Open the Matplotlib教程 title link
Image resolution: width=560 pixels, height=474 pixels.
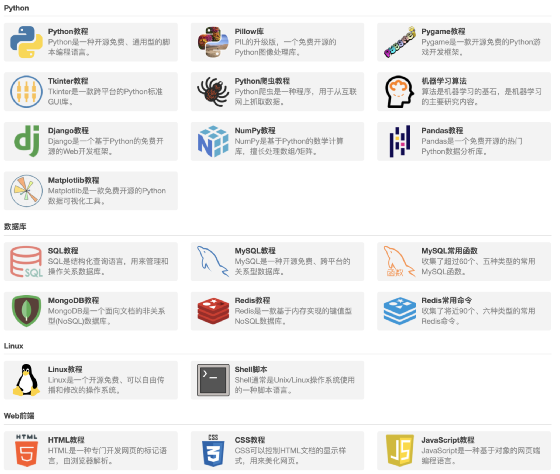(74, 180)
